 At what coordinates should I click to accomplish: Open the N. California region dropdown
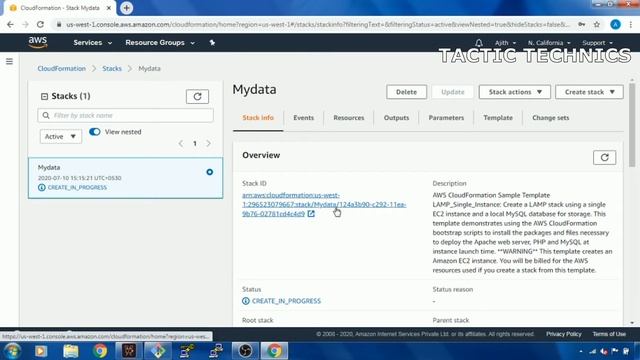tap(549, 43)
